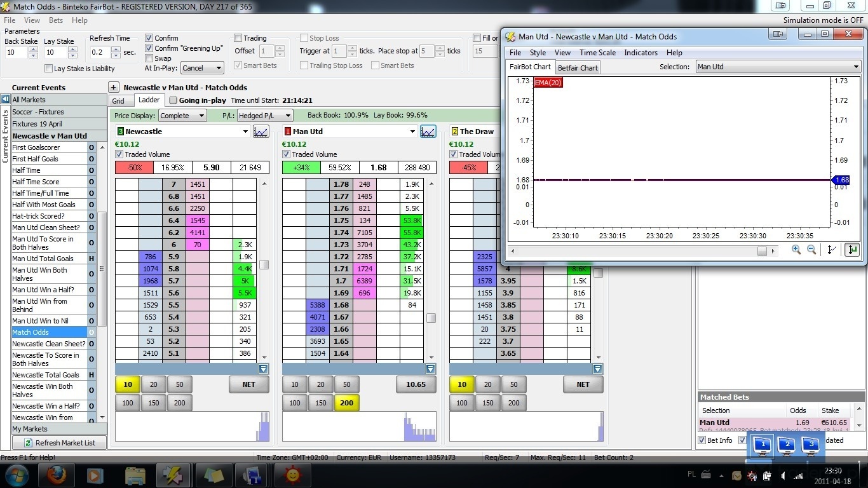Viewport: 868px width, 488px height.
Task: Click the chart horizontal scrollbar thumb
Action: [x=762, y=251]
